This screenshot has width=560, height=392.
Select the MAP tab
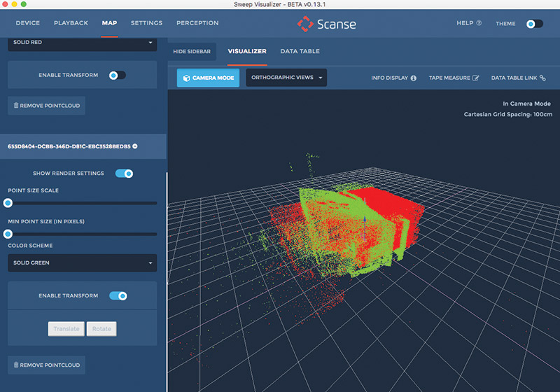pyautogui.click(x=109, y=23)
